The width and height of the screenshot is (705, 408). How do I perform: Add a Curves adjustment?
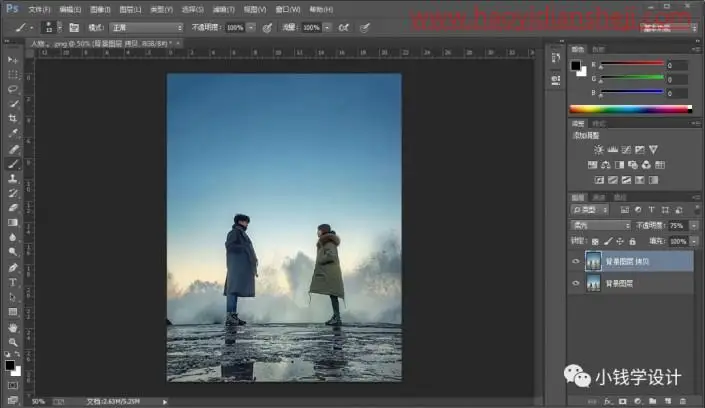pos(626,149)
